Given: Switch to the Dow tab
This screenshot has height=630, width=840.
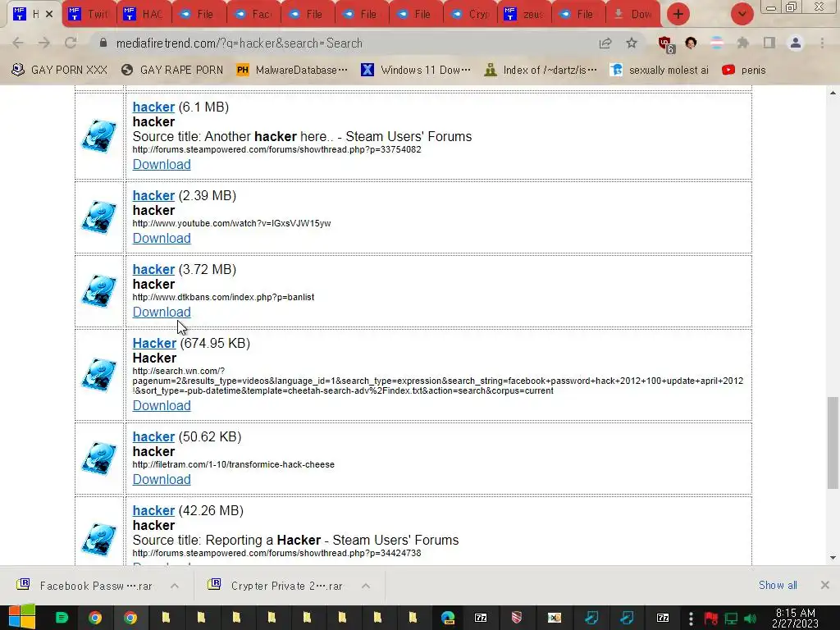Looking at the screenshot, I should tap(632, 14).
